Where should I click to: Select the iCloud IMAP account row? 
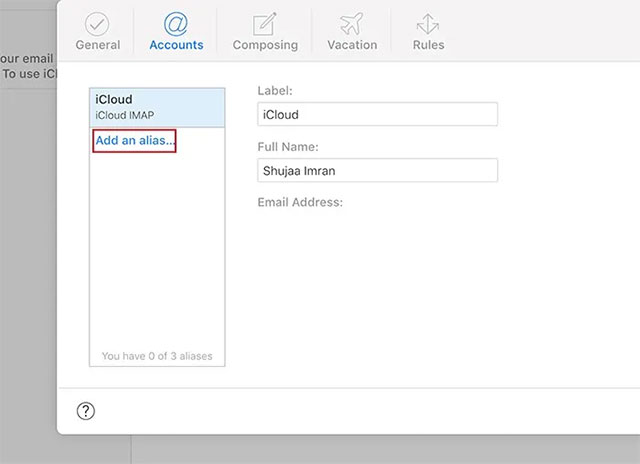pyautogui.click(x=157, y=107)
